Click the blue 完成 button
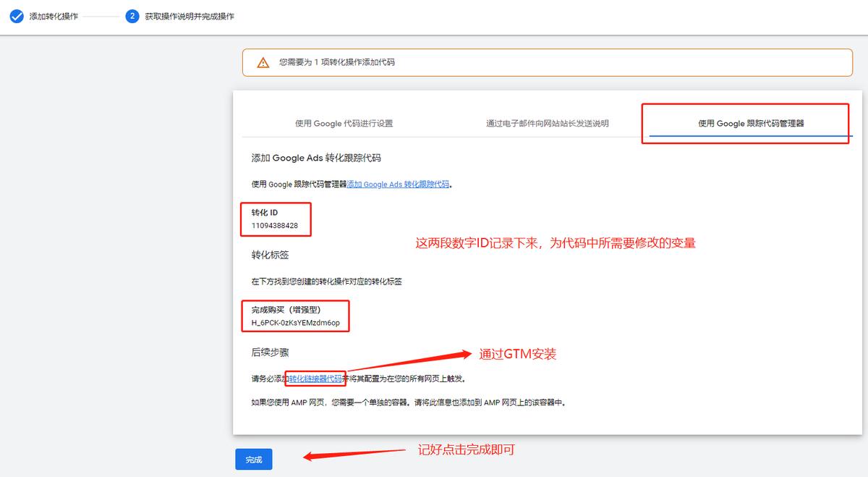 (253, 459)
